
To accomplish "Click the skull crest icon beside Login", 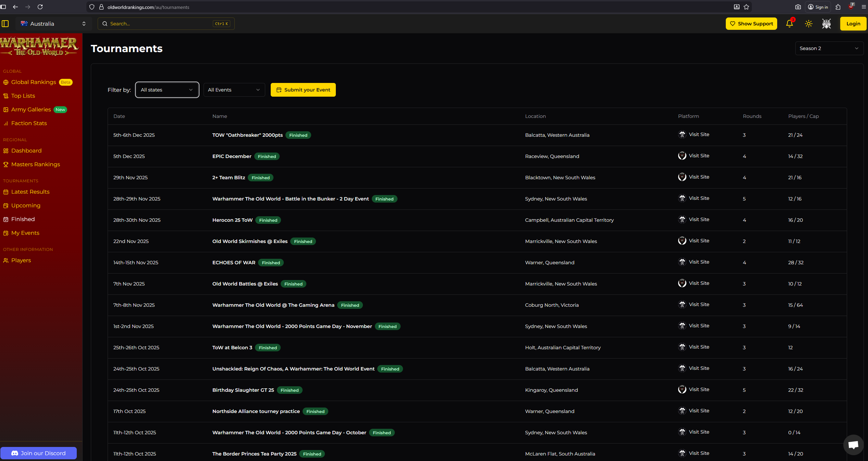I will [827, 24].
